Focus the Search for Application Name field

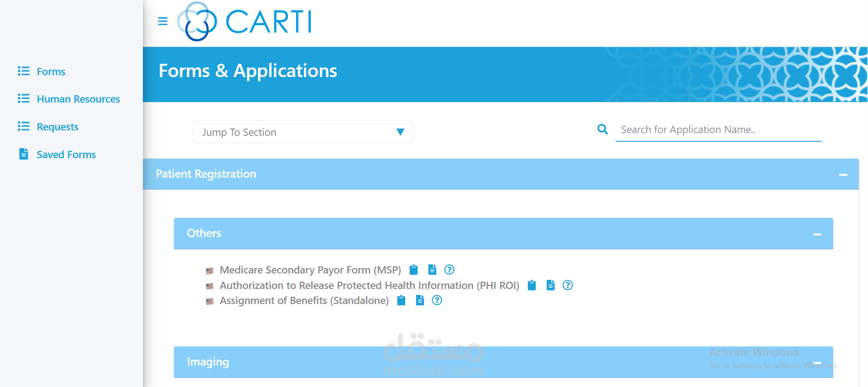pos(719,130)
